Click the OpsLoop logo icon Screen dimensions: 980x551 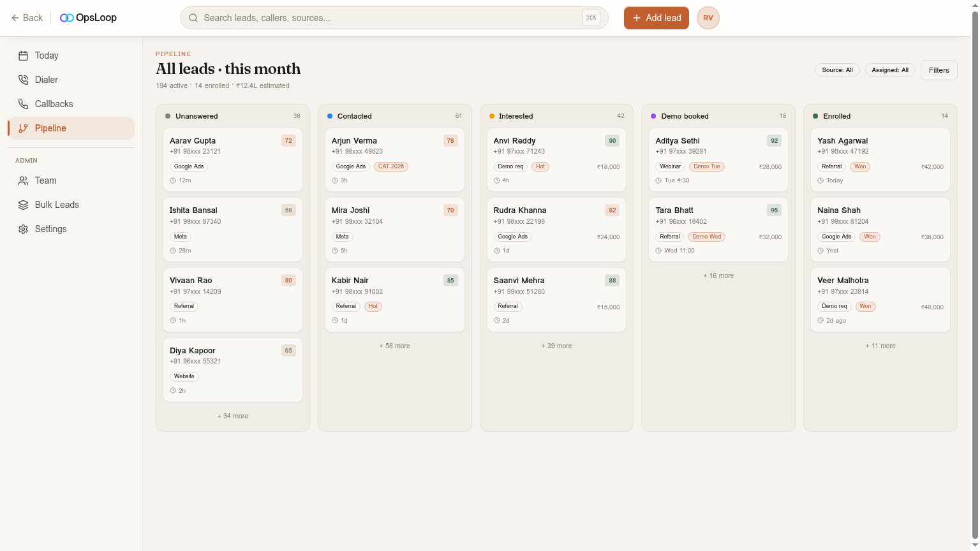pos(66,18)
